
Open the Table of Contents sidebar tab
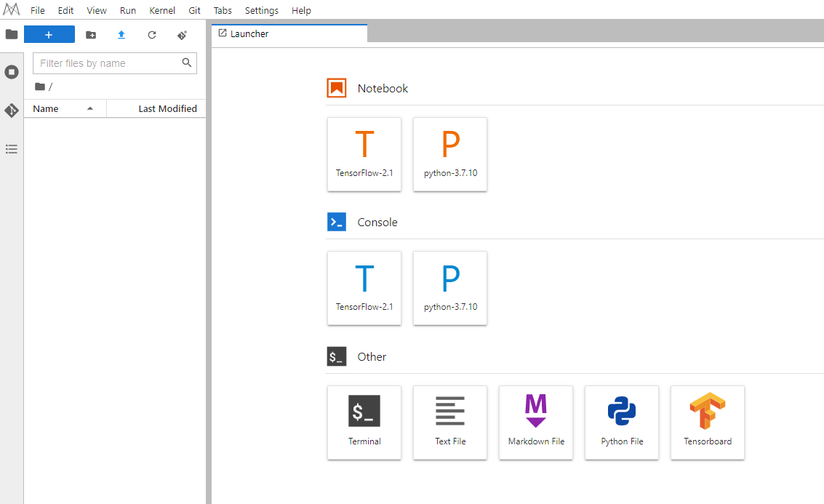click(x=12, y=149)
